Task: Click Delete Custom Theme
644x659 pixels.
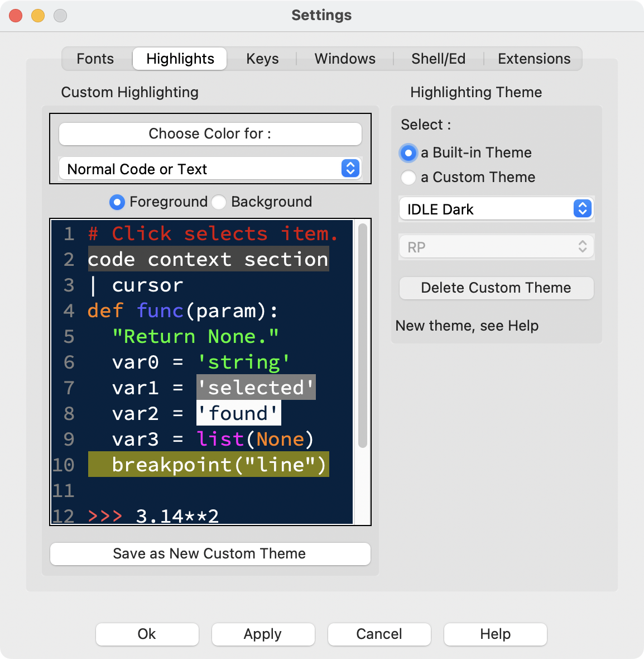Action: [496, 288]
